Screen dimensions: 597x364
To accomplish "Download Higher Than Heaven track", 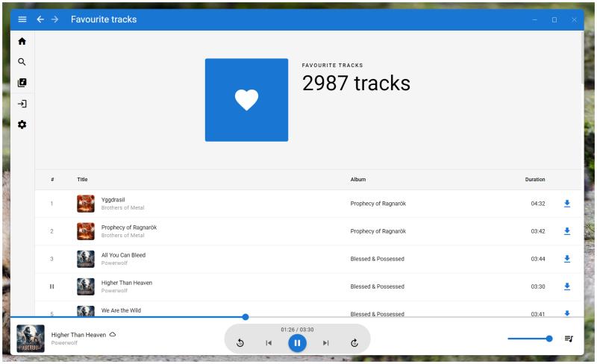I will [567, 286].
